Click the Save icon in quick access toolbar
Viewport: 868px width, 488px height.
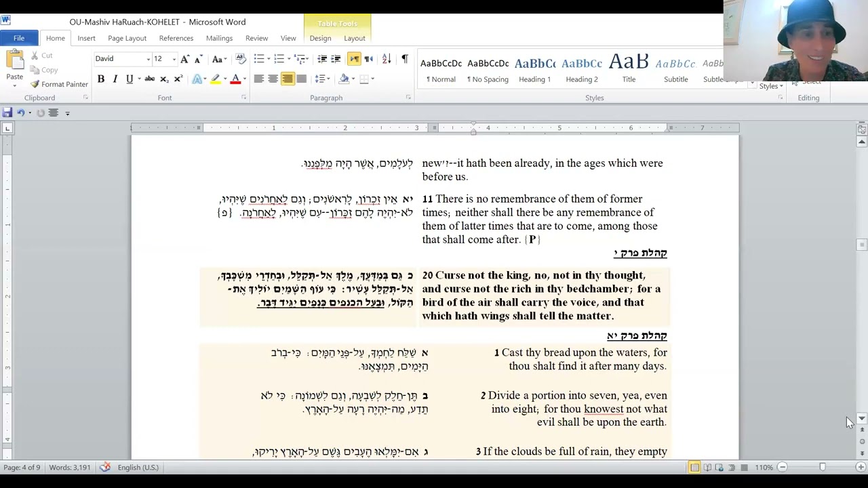[7, 113]
